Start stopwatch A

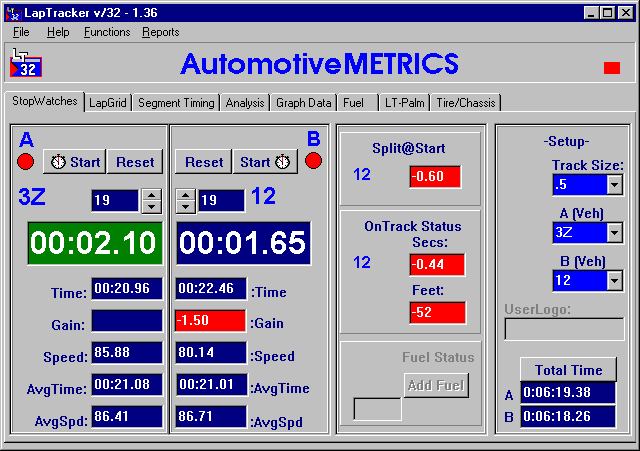pos(75,162)
